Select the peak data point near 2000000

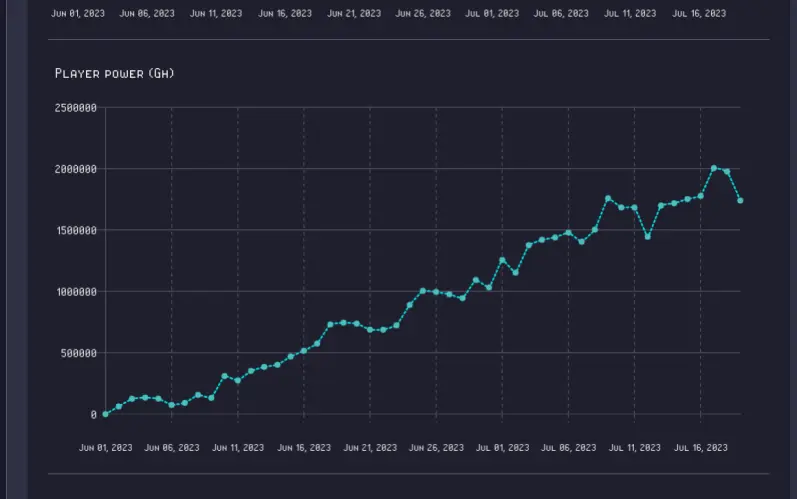point(714,168)
